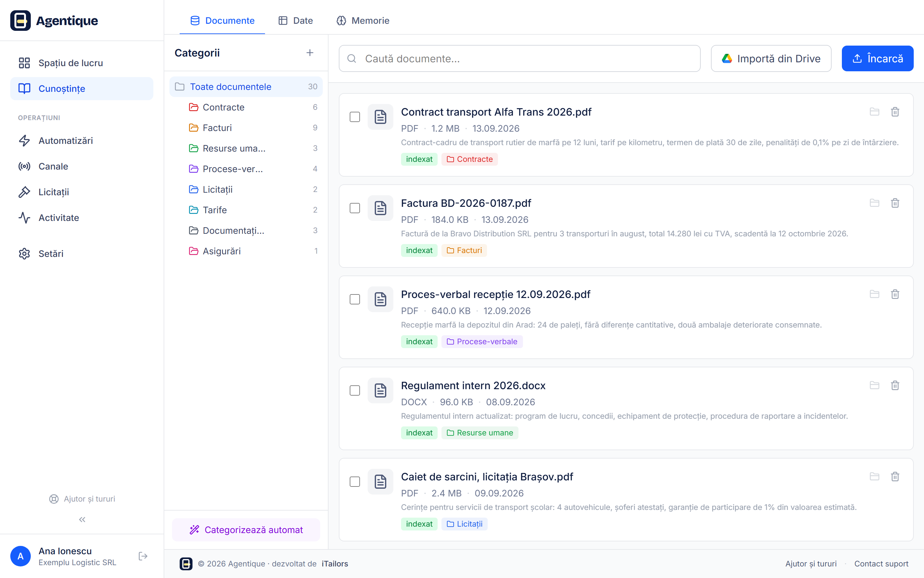Select checkbox for Factura BD-2026-0187.pdf

coord(355,208)
